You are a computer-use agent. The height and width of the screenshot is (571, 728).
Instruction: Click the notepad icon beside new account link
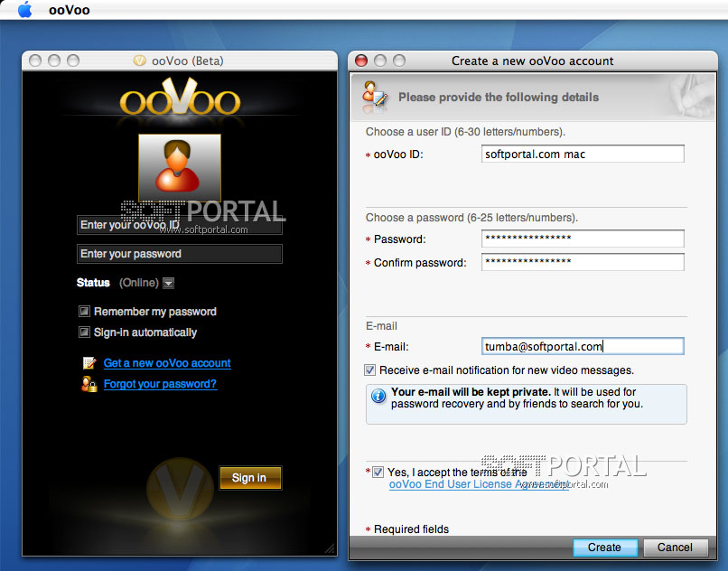pos(89,363)
